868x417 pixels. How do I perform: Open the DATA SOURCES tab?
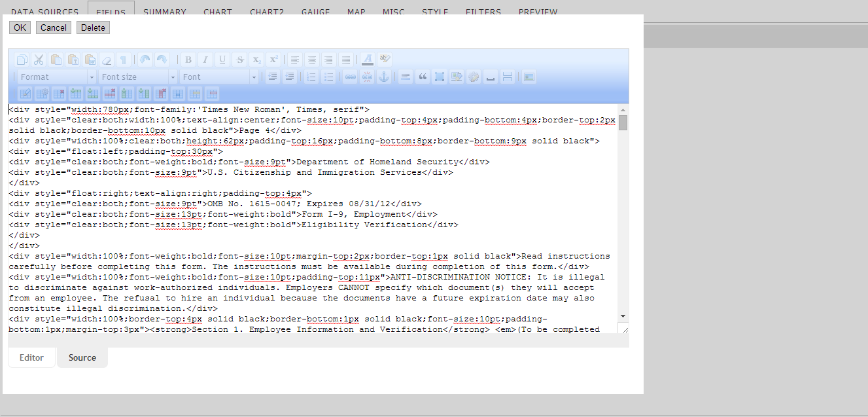pos(44,12)
